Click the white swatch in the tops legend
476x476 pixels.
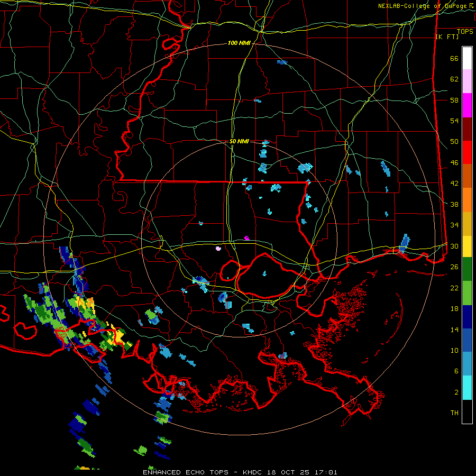tap(467, 58)
